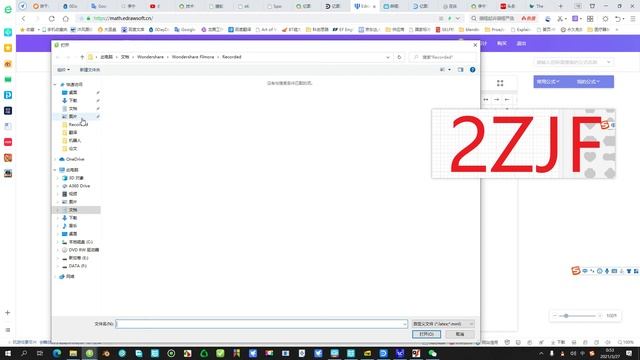The width and height of the screenshot is (640, 360).
Task: Click the right arrow symbol on the page
Action: pyautogui.click(x=496, y=100)
